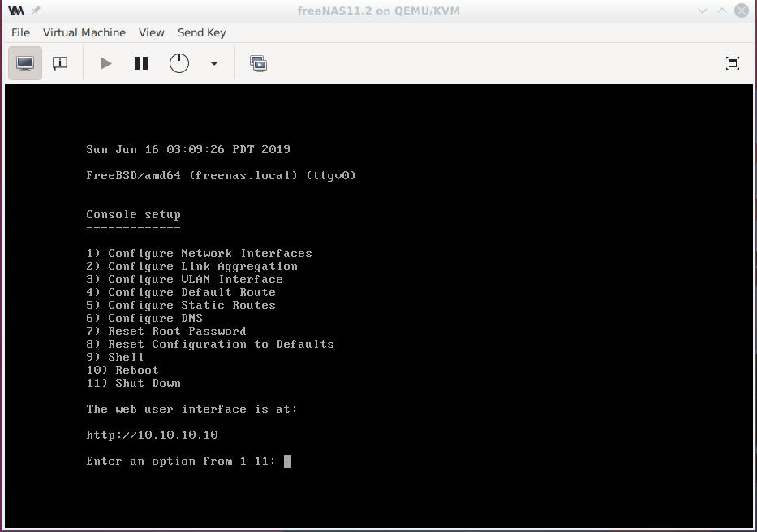The image size is (757, 532).
Task: Click 'Configure VLAN Interface' console line
Action: point(184,280)
